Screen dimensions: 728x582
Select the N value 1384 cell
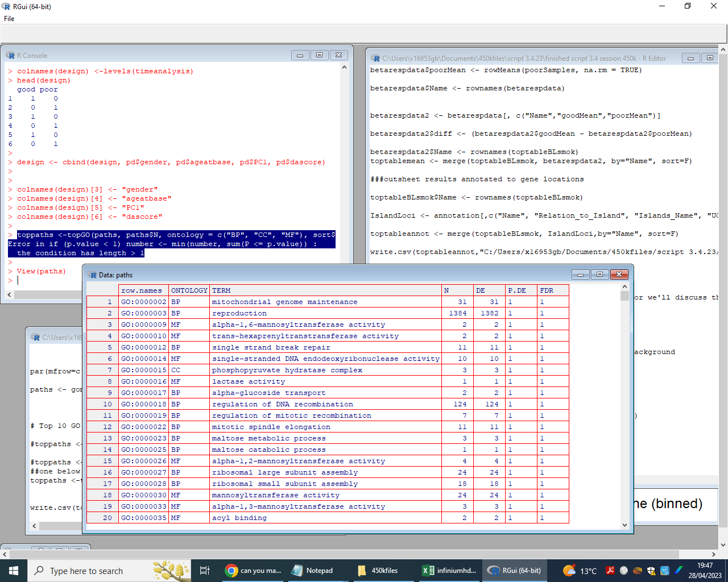tap(458, 313)
